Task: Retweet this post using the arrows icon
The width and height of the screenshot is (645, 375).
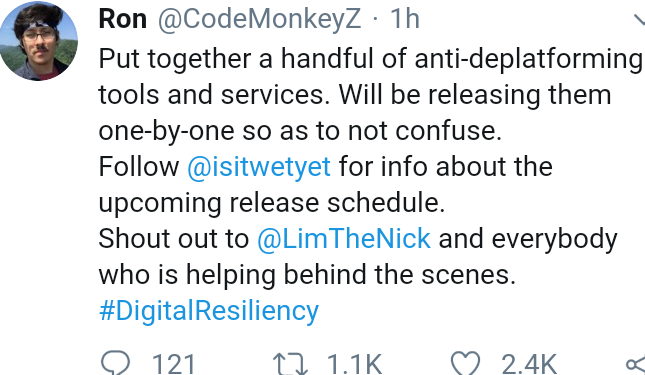Action: tap(290, 364)
